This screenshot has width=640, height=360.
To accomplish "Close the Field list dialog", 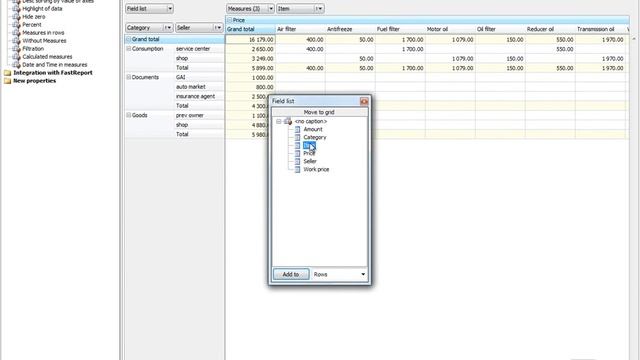I will point(364,101).
